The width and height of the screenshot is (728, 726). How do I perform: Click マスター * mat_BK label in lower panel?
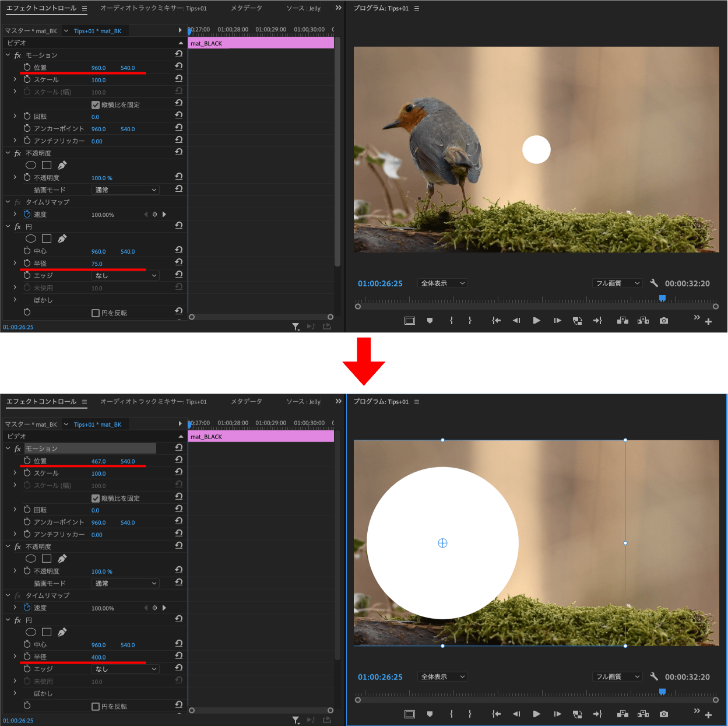pos(31,425)
